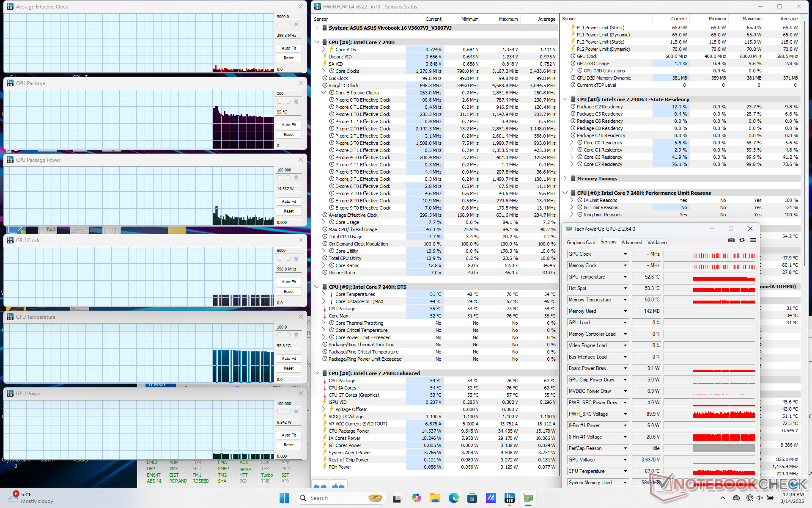Click Auto Fit in Average Effective Clock window
The height and width of the screenshot is (508, 812).
pos(289,48)
